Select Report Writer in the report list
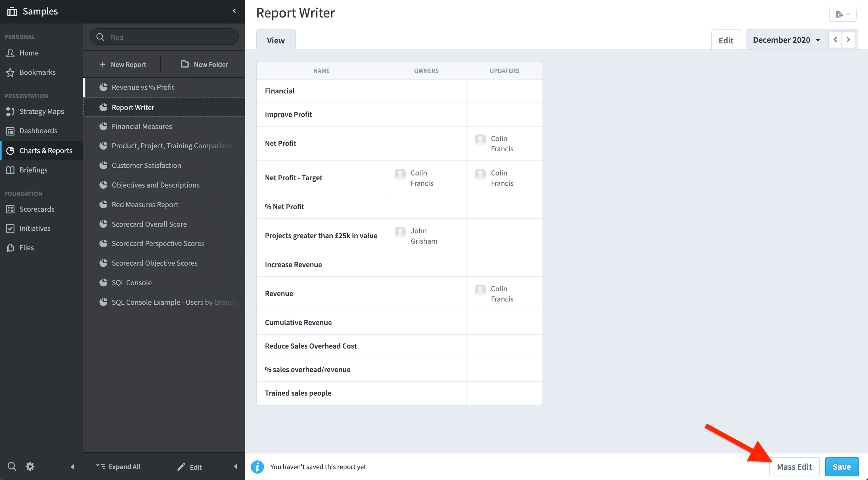 (x=165, y=107)
